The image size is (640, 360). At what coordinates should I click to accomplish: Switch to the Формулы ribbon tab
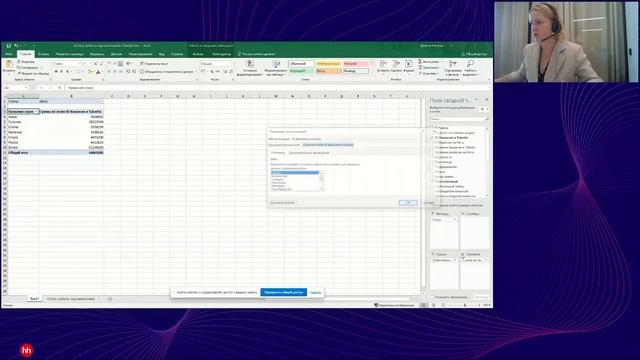click(x=97, y=54)
